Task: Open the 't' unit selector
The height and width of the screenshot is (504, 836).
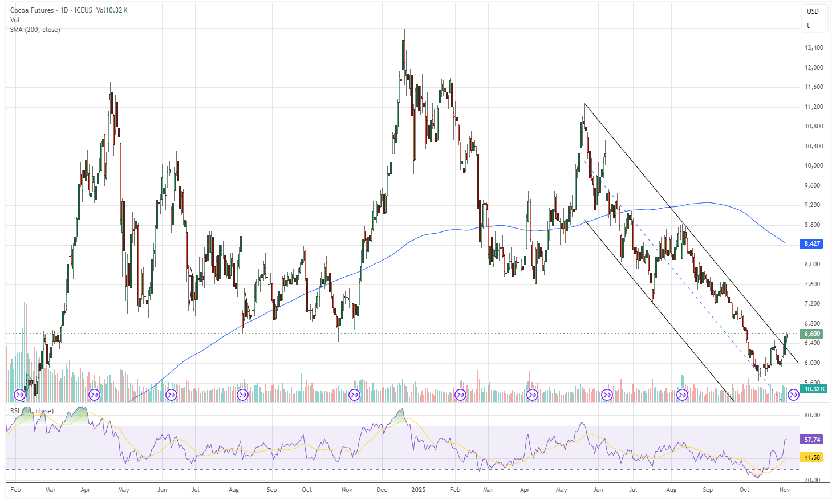Action: [x=808, y=26]
